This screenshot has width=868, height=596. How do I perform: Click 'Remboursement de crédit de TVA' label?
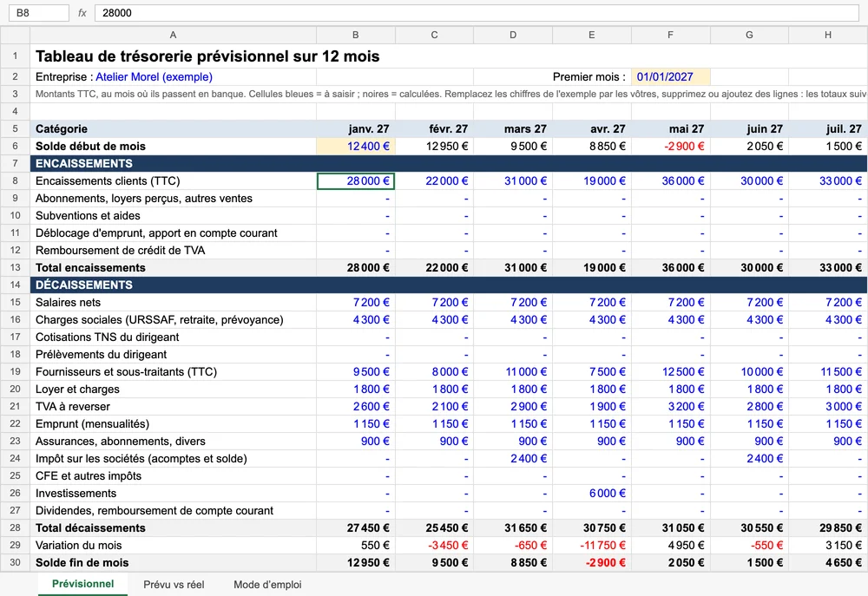pos(120,251)
